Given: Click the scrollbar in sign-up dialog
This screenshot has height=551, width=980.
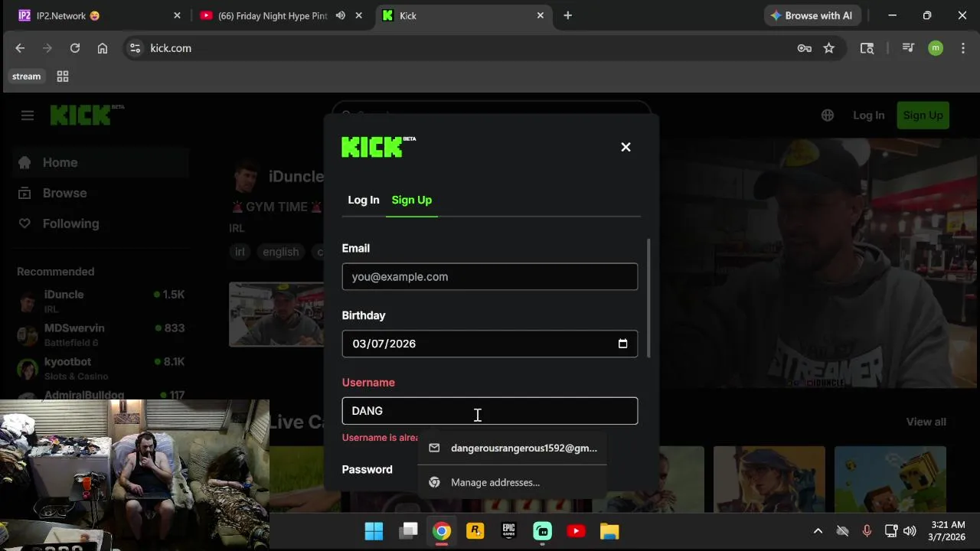Looking at the screenshot, I should point(649,298).
